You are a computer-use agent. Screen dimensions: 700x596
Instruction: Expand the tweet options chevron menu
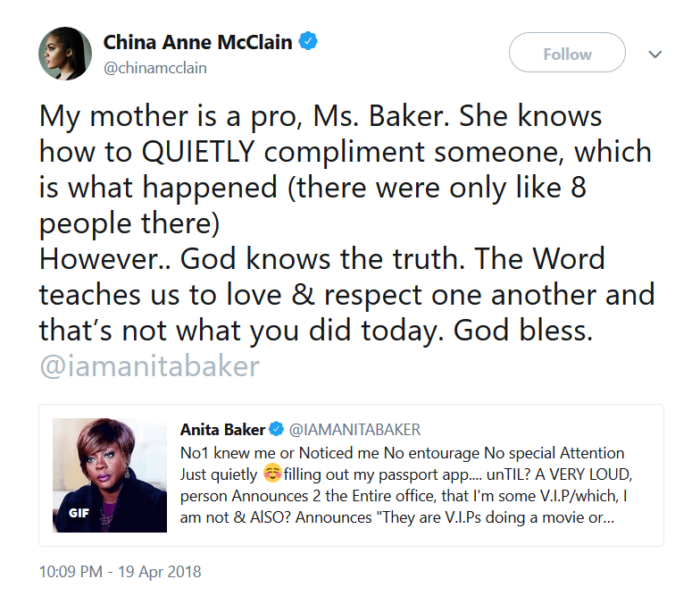click(x=655, y=55)
